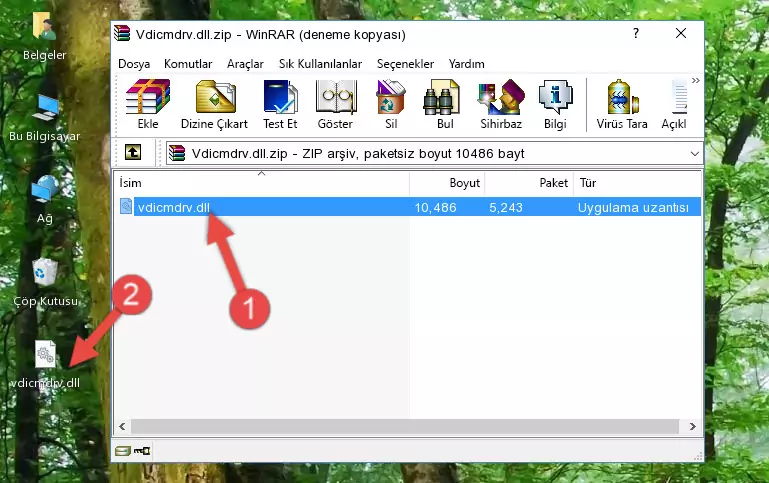Run the Test Et archive test
The height and width of the screenshot is (483, 769).
pos(280,104)
